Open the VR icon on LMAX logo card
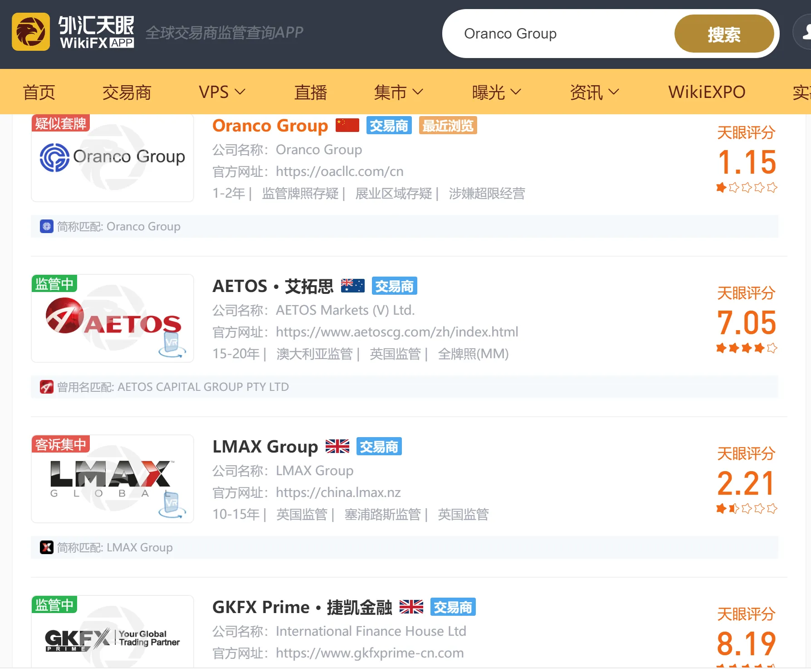811x672 pixels. pos(172,505)
